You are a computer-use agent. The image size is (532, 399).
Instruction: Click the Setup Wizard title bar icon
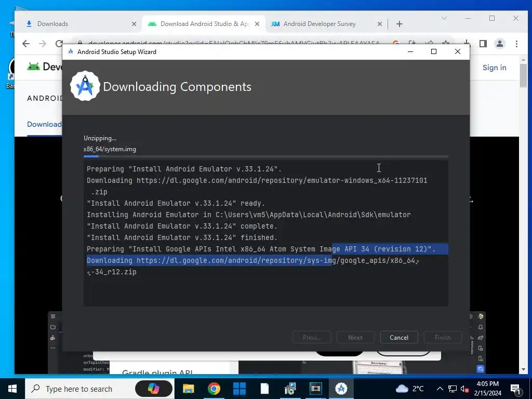(x=71, y=51)
